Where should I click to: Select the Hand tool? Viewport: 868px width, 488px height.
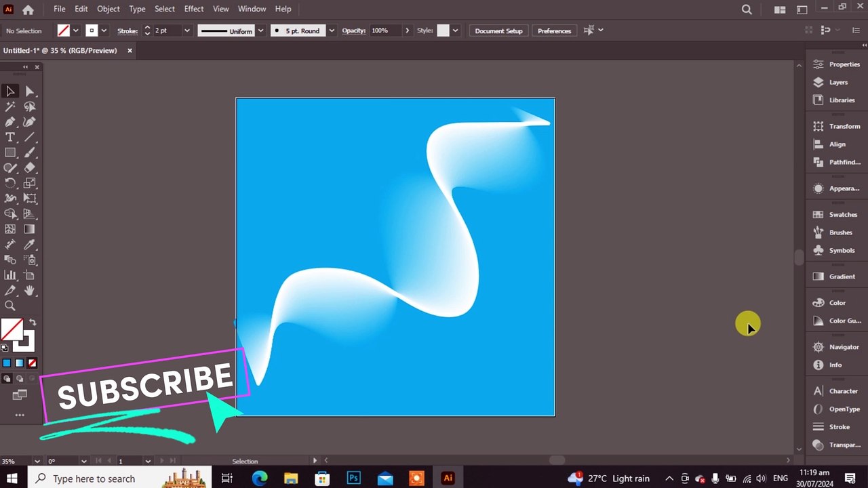click(x=30, y=291)
